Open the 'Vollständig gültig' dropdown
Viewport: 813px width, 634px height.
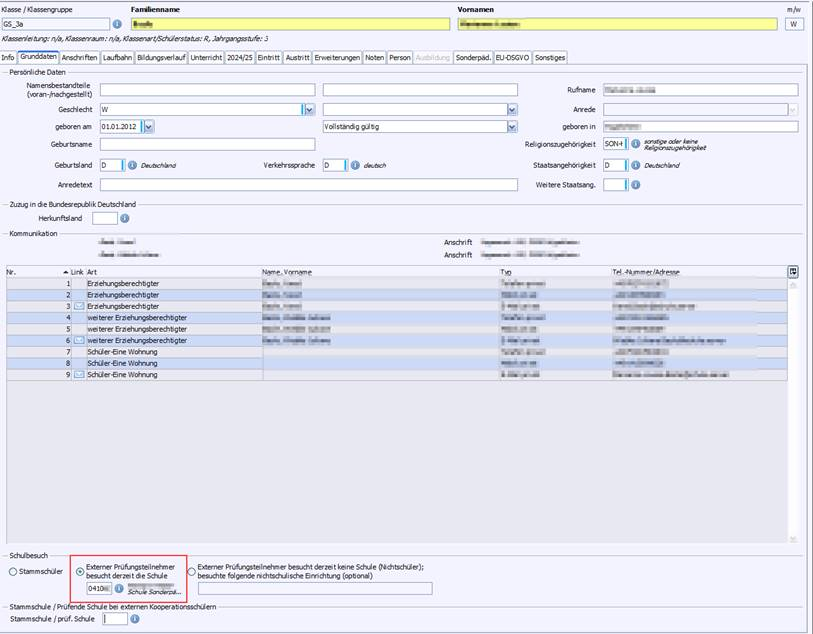[512, 127]
